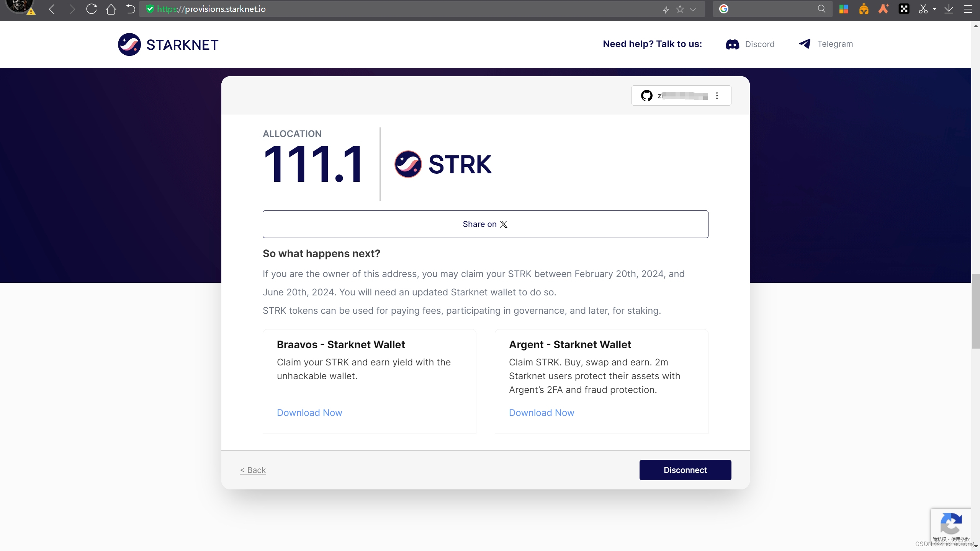
Task: Open the scissors screenshot tool dropdown arrow
Action: point(935,9)
